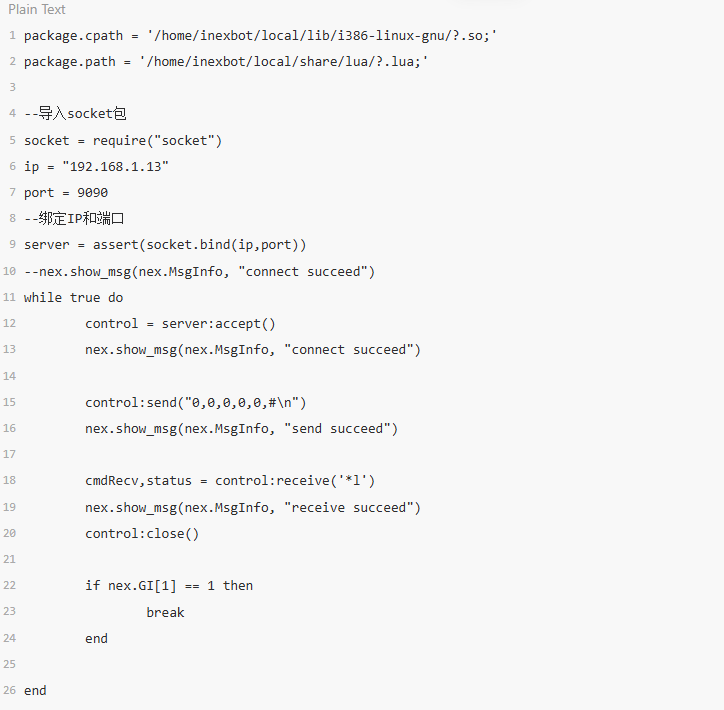The width and height of the screenshot is (724, 710).
Task: Click the "--绑定IP和端口" comment
Action: [74, 219]
